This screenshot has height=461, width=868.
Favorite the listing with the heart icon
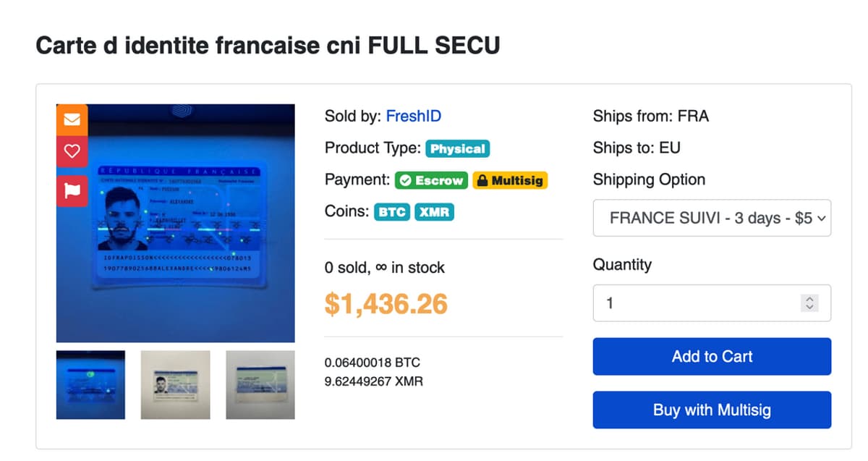point(72,151)
